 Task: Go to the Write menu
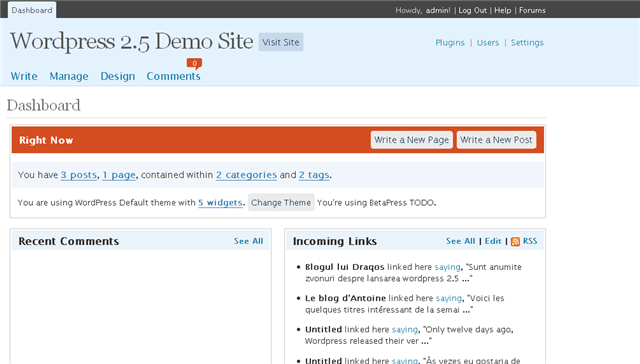click(24, 76)
